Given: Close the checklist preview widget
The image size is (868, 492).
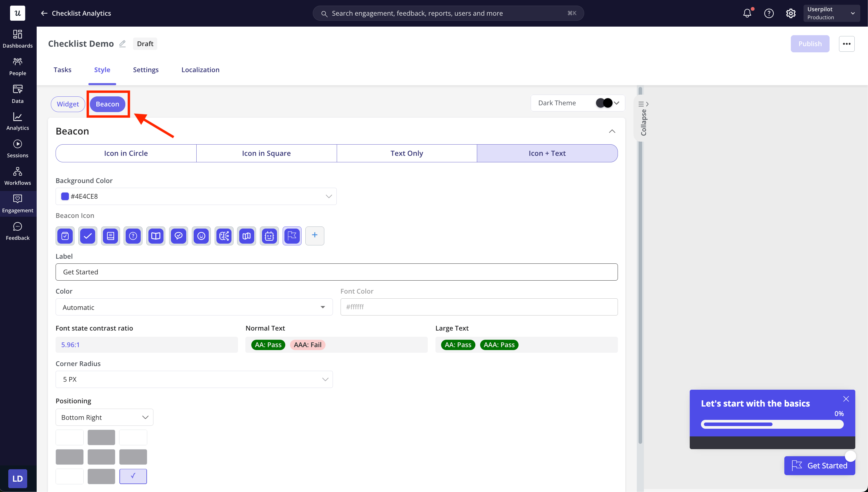Looking at the screenshot, I should [x=846, y=399].
